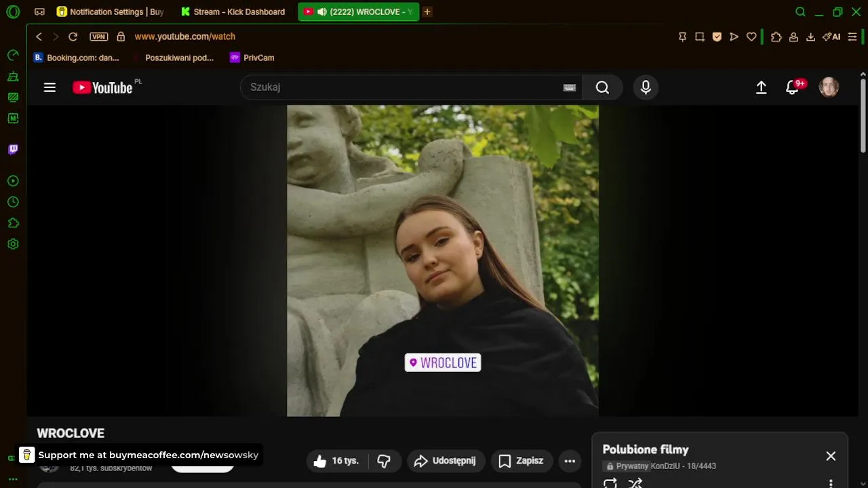Open Extensions cube in sidebar
This screenshot has height=488, width=868.
coord(13,223)
